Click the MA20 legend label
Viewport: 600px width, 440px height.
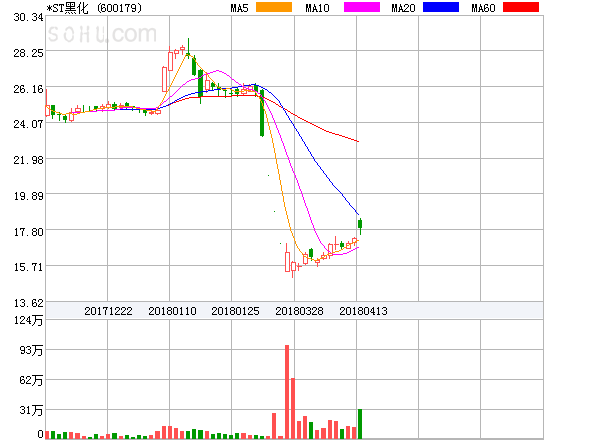pos(403,8)
